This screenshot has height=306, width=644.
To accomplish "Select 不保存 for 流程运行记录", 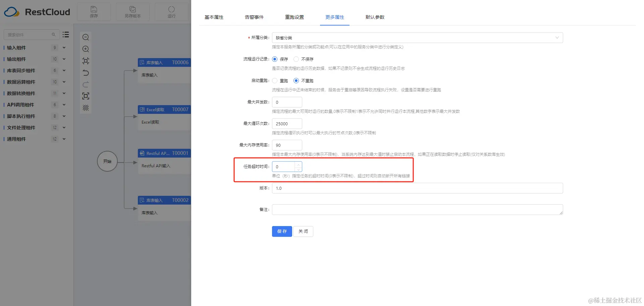I will click(296, 59).
